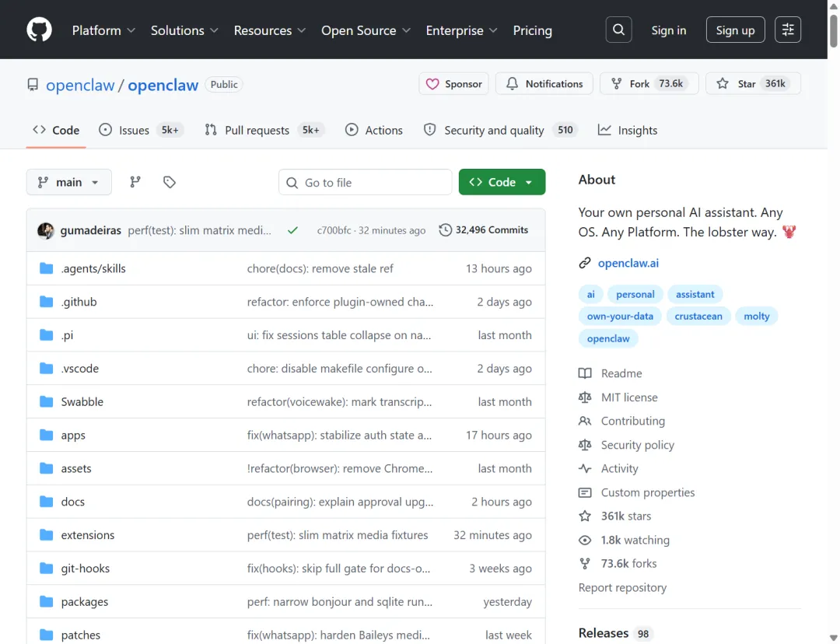Click the GitHub octocat logo
Image resolution: width=840 pixels, height=644 pixels.
(39, 30)
